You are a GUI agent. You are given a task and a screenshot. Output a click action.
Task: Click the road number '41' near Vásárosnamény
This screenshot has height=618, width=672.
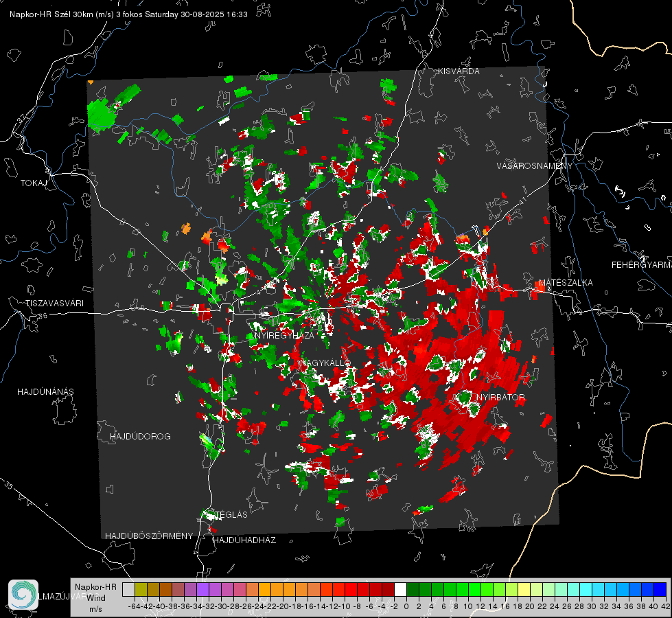tap(522, 201)
